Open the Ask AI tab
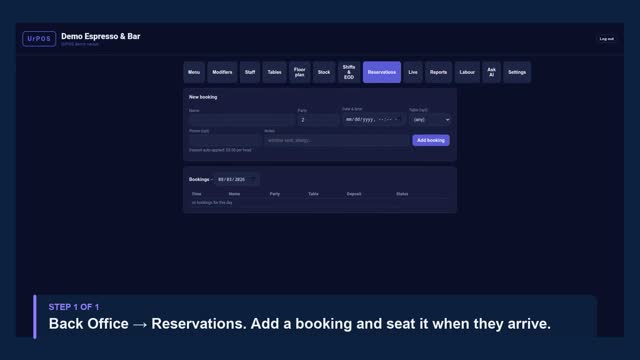640x360 pixels. [491, 72]
